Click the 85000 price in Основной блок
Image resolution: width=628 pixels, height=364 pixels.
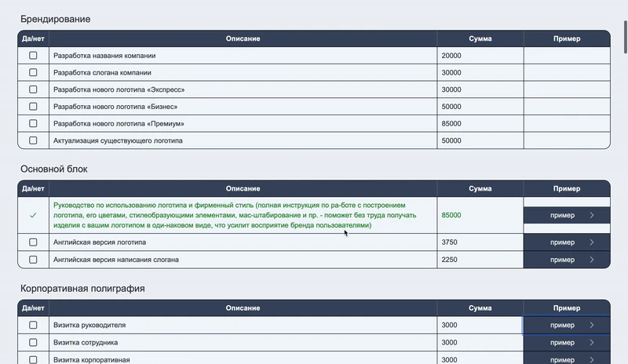coord(451,215)
